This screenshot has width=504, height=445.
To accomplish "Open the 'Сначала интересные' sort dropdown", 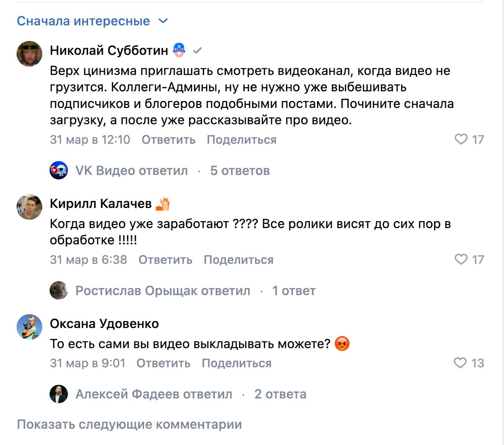I will 92,21.
